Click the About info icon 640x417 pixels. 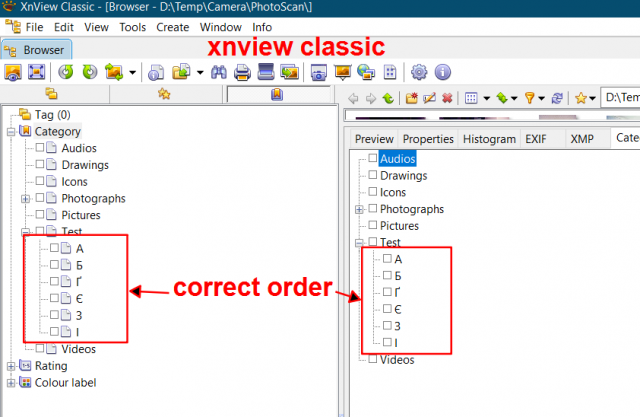(x=442, y=72)
